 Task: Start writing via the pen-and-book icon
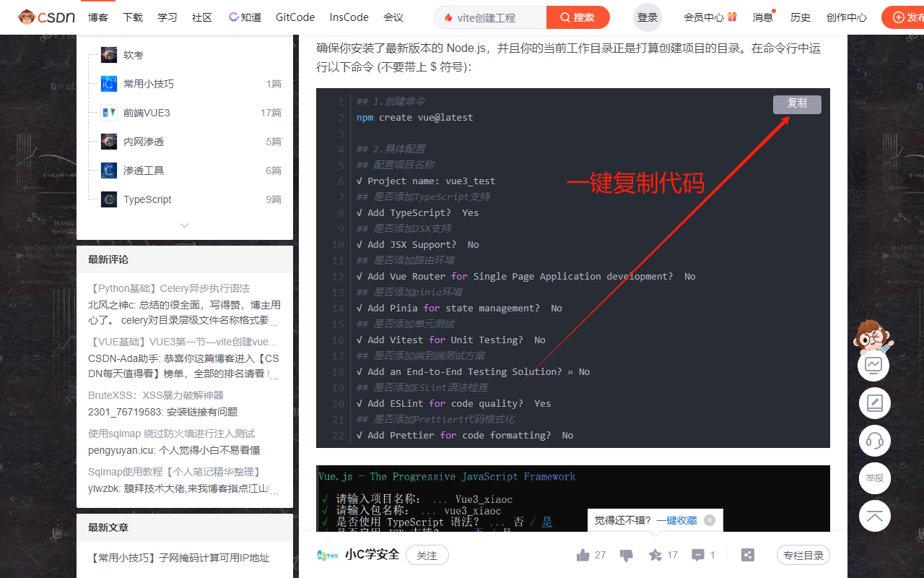pos(874,403)
